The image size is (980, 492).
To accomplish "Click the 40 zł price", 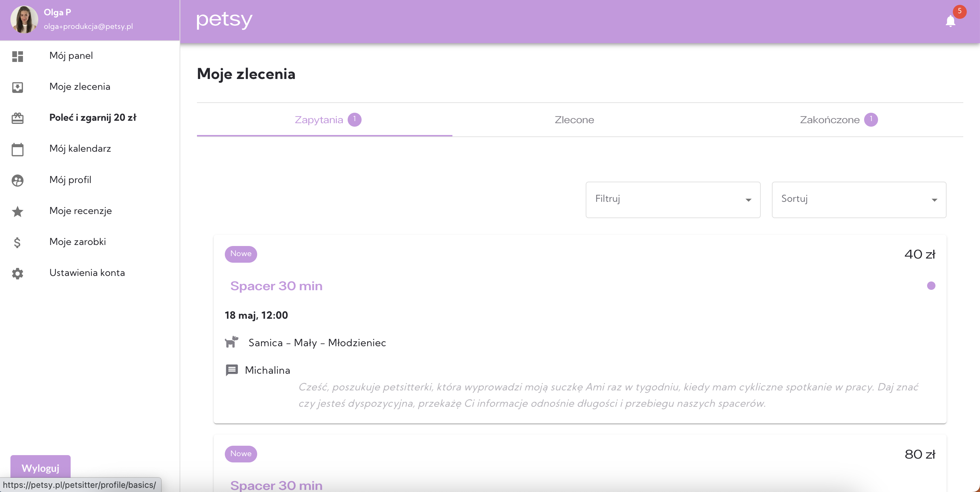I will coord(919,254).
